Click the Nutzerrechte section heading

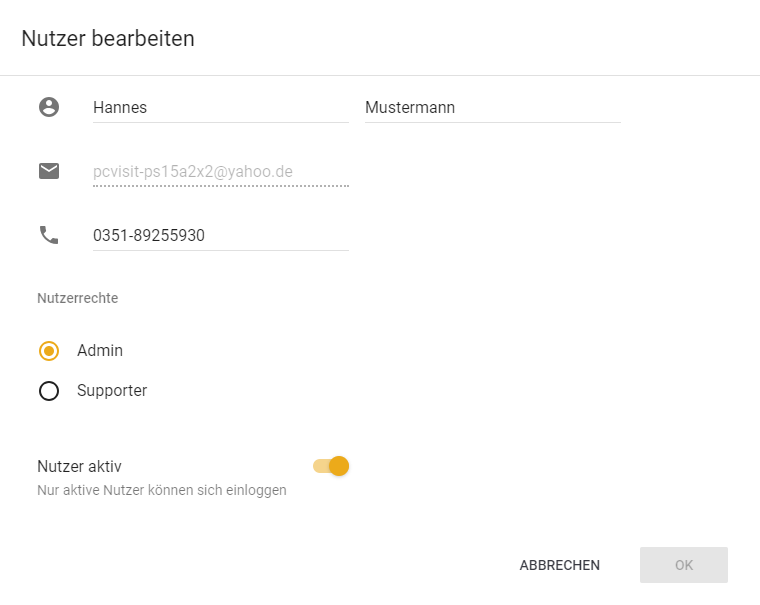click(x=77, y=298)
